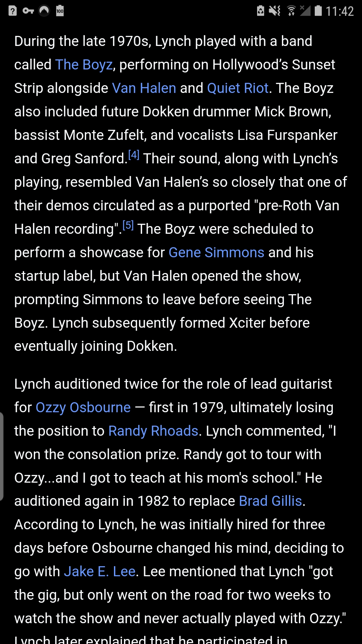Image resolution: width=362 pixels, height=644 pixels.
Task: Tap the round mountain VPN app icon
Action: [44, 11]
